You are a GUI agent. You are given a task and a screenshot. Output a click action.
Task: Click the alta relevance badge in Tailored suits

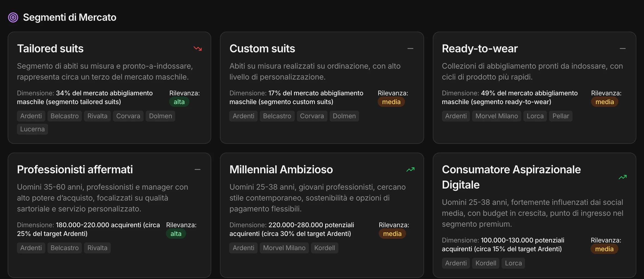pos(179,102)
